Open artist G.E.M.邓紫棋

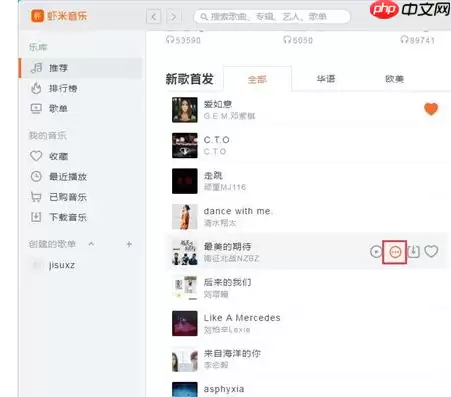coord(229,116)
